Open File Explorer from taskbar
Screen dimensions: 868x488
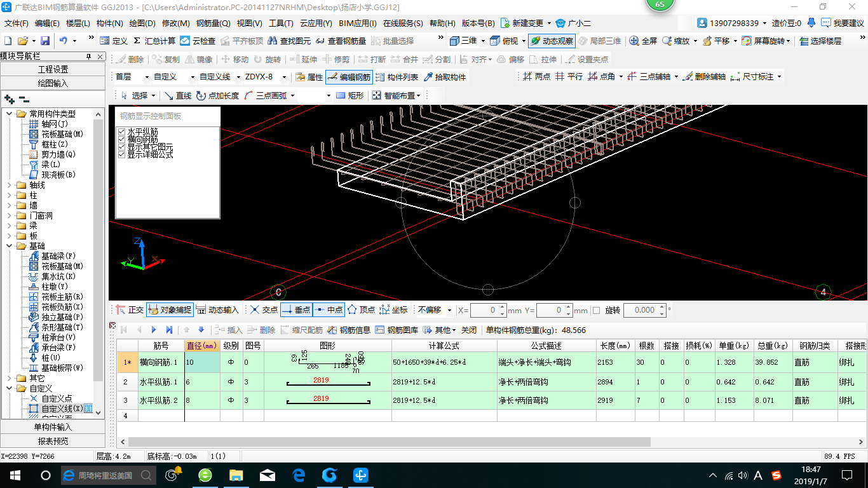tap(236, 475)
